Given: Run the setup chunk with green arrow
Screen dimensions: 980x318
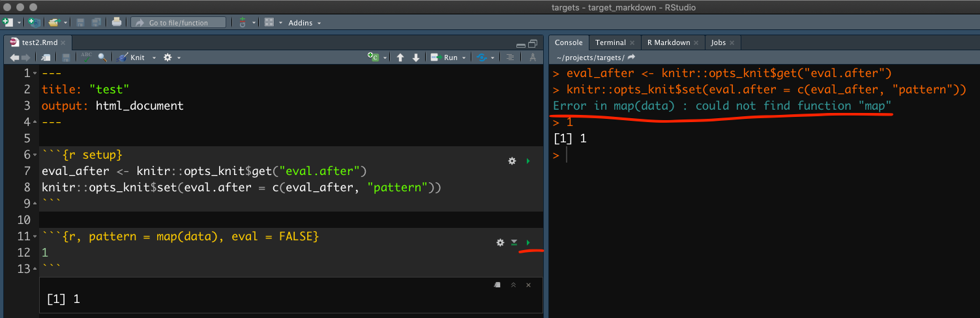Looking at the screenshot, I should (x=528, y=161).
